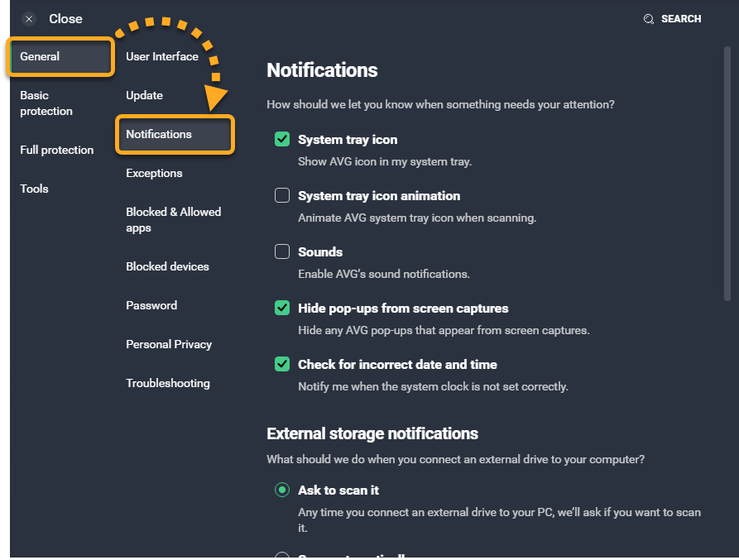Enable the Sounds checkbox

pyautogui.click(x=282, y=252)
